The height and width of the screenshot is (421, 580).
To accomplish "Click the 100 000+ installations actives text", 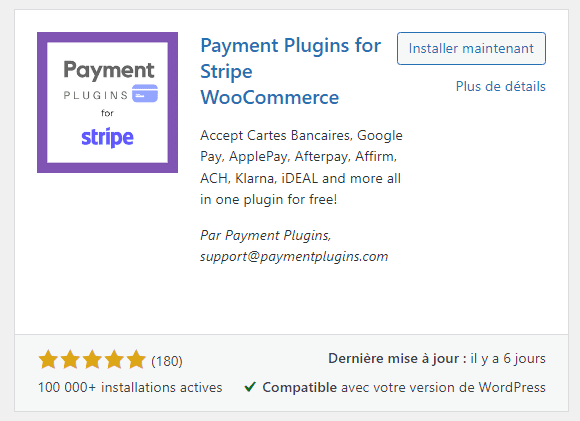I will (x=130, y=387).
